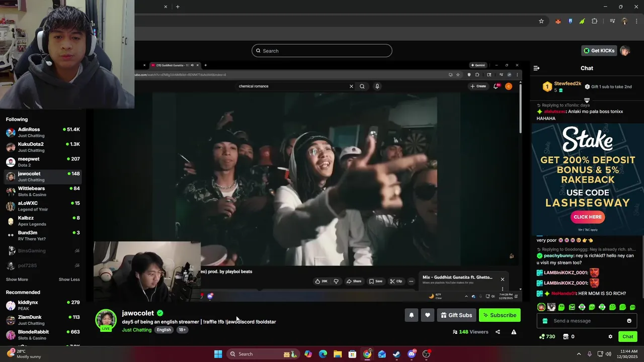Viewport: 644px width, 362px height.
Task: Click the Kick search box
Action: point(322,51)
